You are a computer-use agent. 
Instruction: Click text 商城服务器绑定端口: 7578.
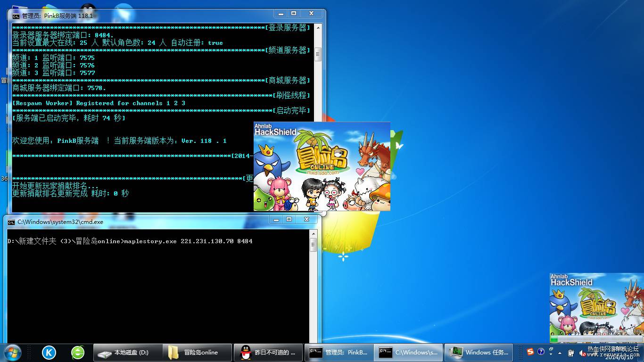pos(59,88)
